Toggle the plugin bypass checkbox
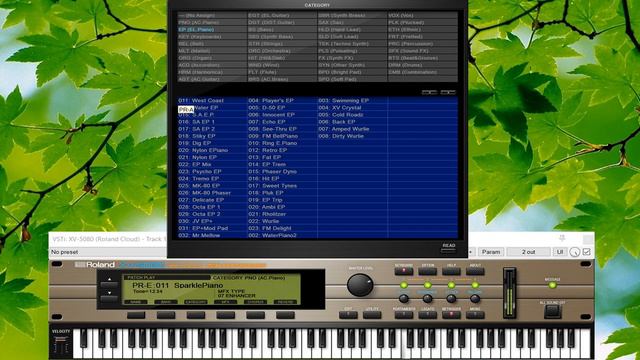 (587, 252)
